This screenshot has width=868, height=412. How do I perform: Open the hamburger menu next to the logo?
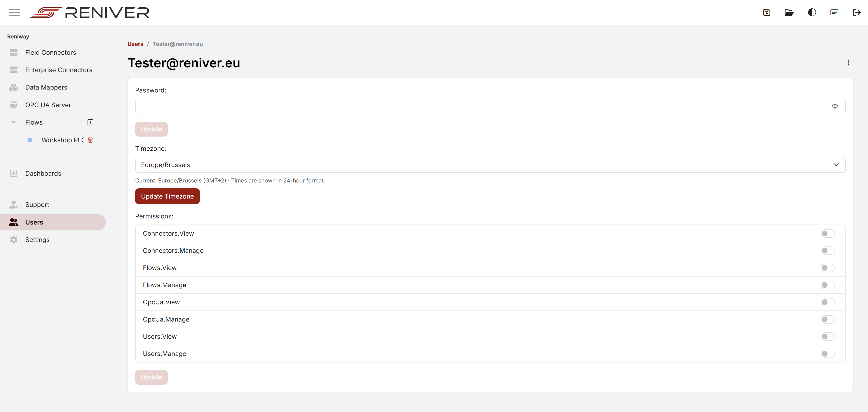(14, 12)
